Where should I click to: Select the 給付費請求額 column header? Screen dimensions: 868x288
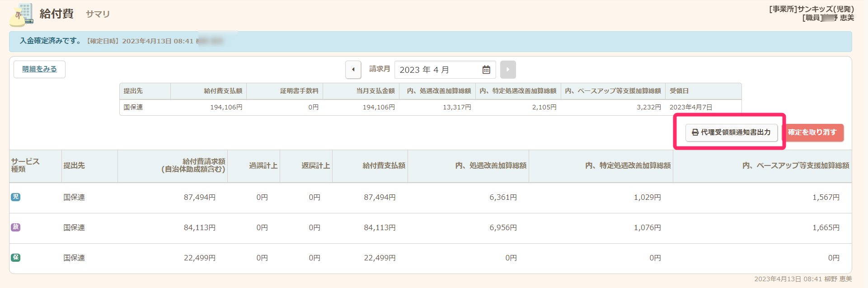click(193, 165)
